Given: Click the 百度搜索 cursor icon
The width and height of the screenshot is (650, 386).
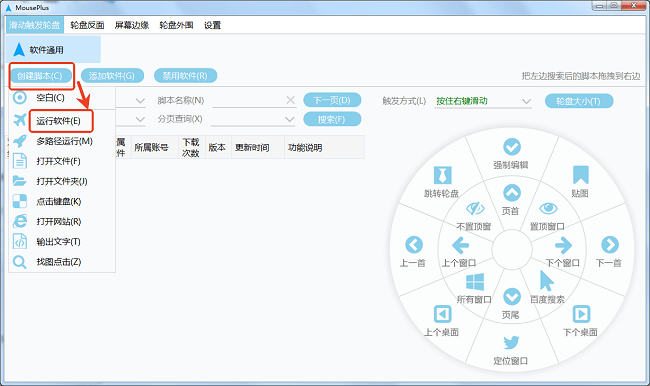Looking at the screenshot, I should (546, 281).
